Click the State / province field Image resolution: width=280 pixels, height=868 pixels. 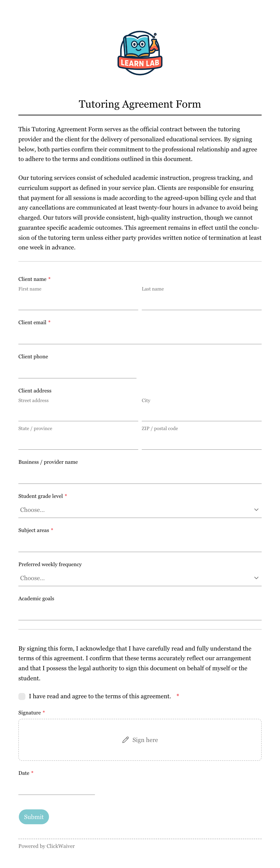click(x=78, y=442)
